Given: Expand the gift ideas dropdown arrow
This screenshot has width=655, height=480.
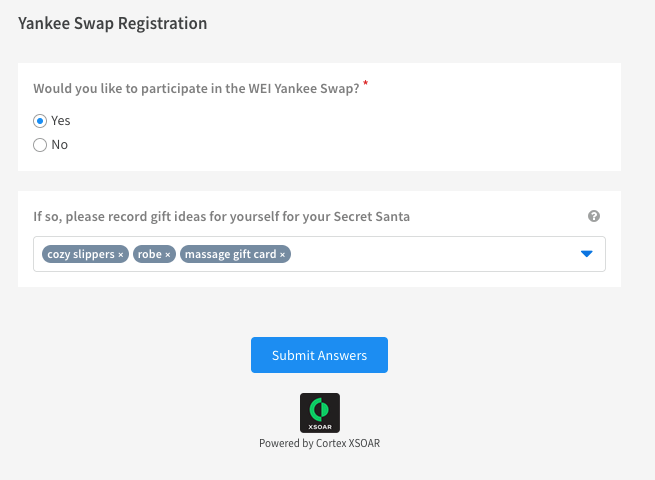Looking at the screenshot, I should click(586, 254).
